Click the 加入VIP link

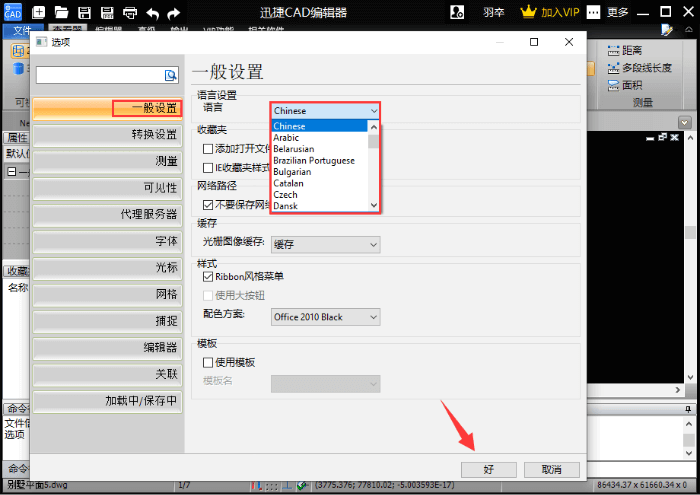pos(560,12)
